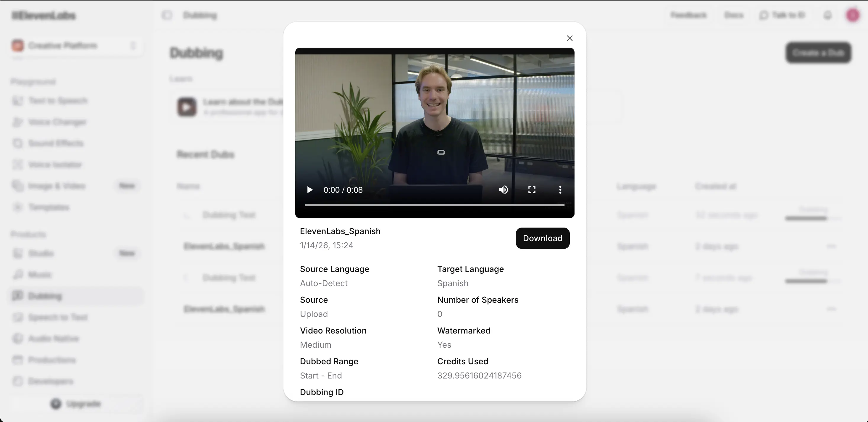The width and height of the screenshot is (868, 422).
Task: Select the Voice Isolator tool
Action: [55, 165]
